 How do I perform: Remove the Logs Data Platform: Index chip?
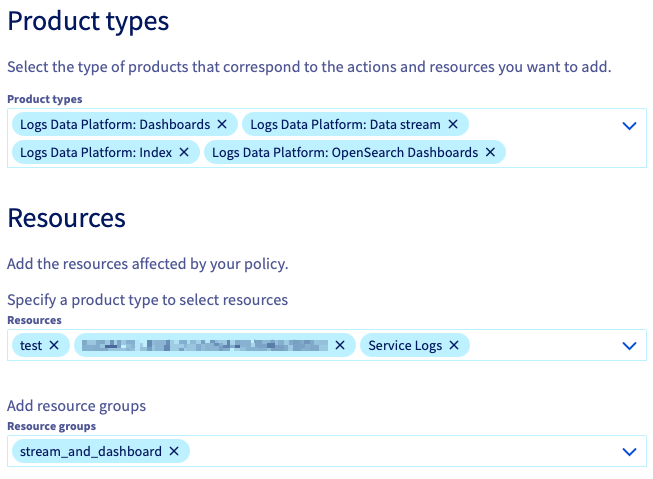coord(184,152)
